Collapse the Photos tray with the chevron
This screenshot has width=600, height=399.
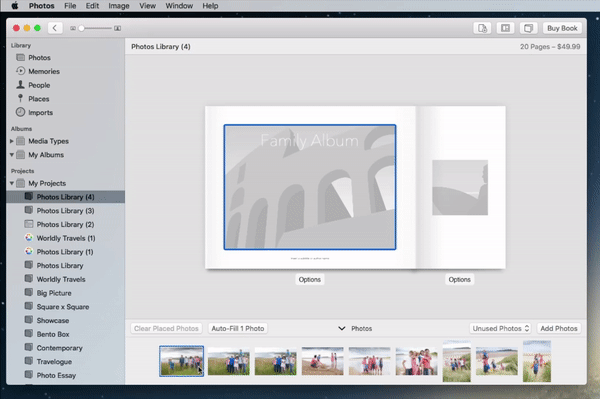coord(342,329)
